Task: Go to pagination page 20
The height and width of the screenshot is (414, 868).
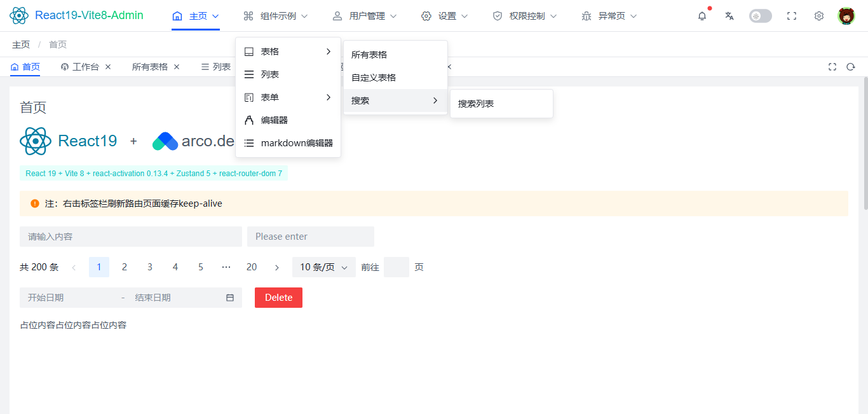Action: point(252,267)
